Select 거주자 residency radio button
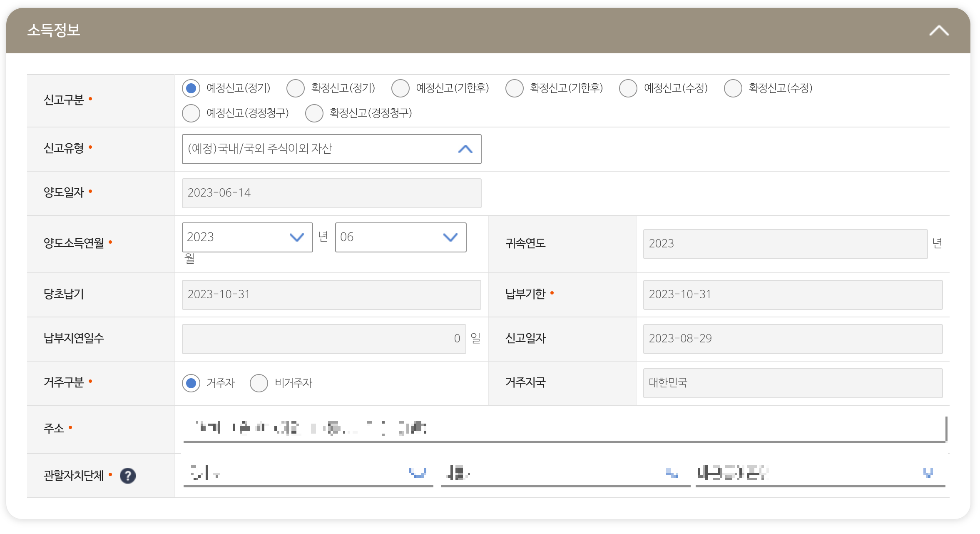This screenshot has height=534, width=980. point(191,383)
